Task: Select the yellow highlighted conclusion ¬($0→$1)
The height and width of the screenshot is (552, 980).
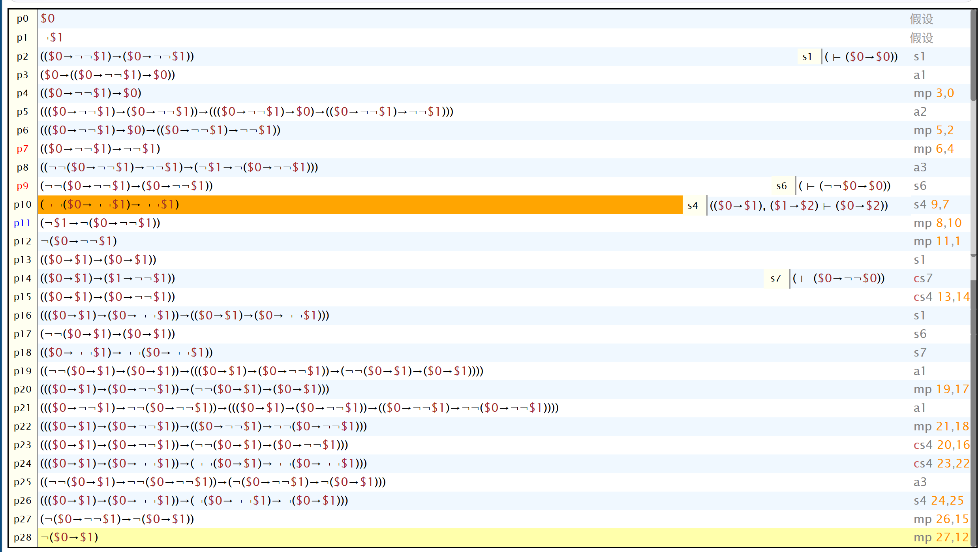Action: click(x=69, y=537)
